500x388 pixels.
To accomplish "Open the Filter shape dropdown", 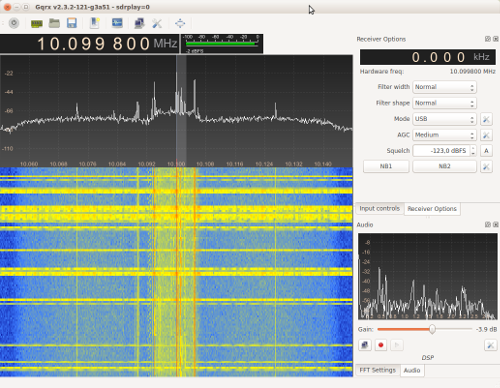I will tap(444, 103).
